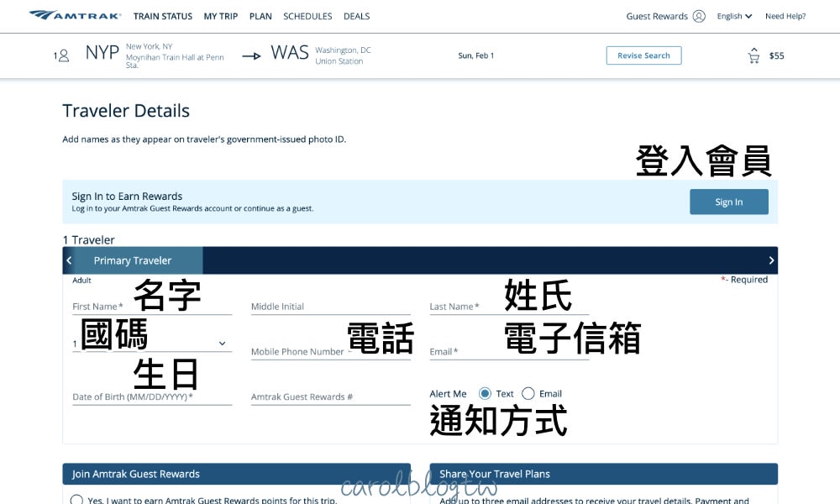Select the Text alert radio button
Image resolution: width=840 pixels, height=504 pixels.
point(485,394)
